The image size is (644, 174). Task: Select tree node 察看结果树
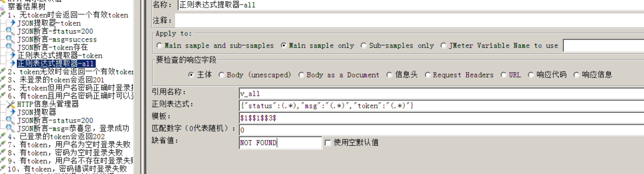coord(26,7)
